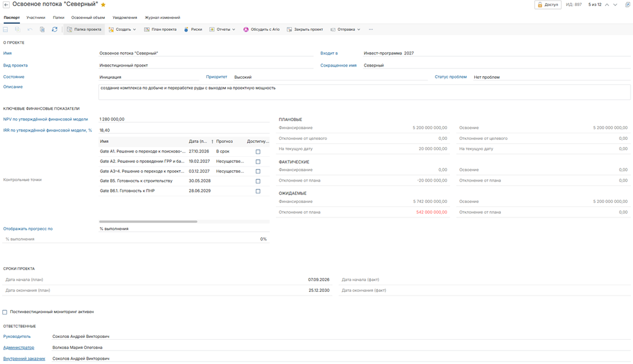This screenshot has width=633, height=364.
Task: Click Обсудить с Ario
Action: tap(262, 30)
